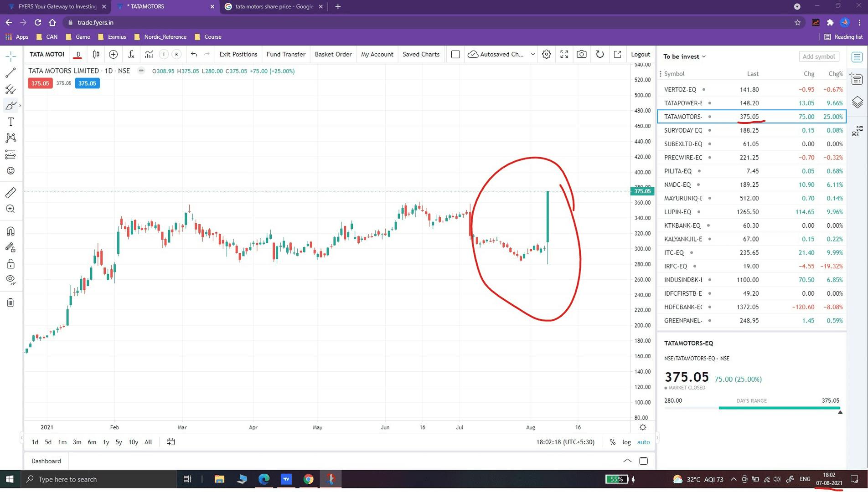The width and height of the screenshot is (868, 492).
Task: Undo the last chart action
Action: tap(194, 54)
